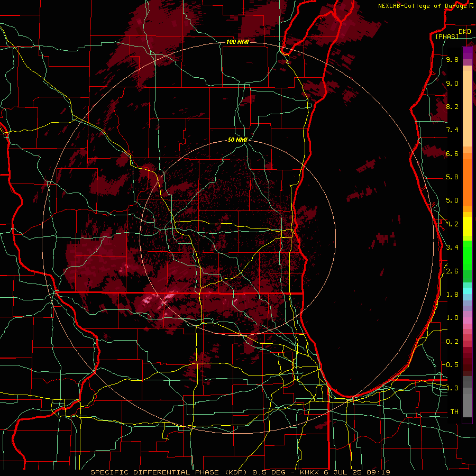Click the -1.3 legend value
This screenshot has height=476, width=476.
[451, 388]
